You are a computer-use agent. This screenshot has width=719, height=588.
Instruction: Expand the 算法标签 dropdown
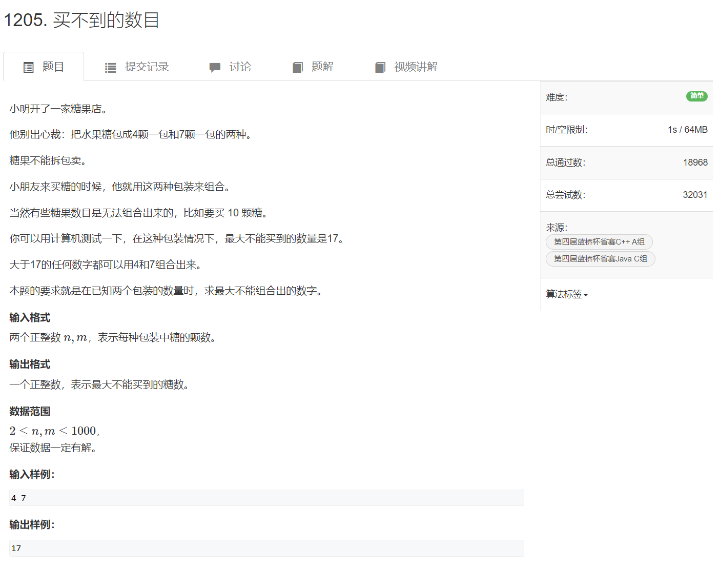[567, 294]
